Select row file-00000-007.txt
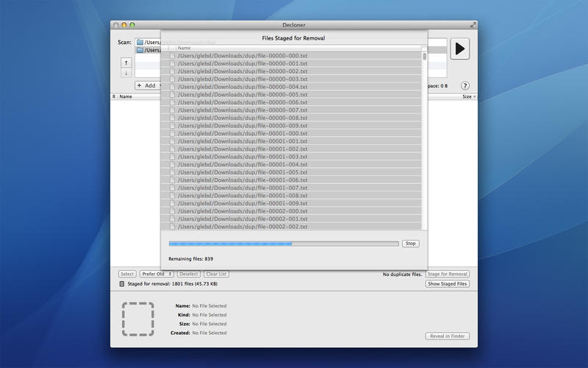The height and width of the screenshot is (368, 588). click(291, 110)
